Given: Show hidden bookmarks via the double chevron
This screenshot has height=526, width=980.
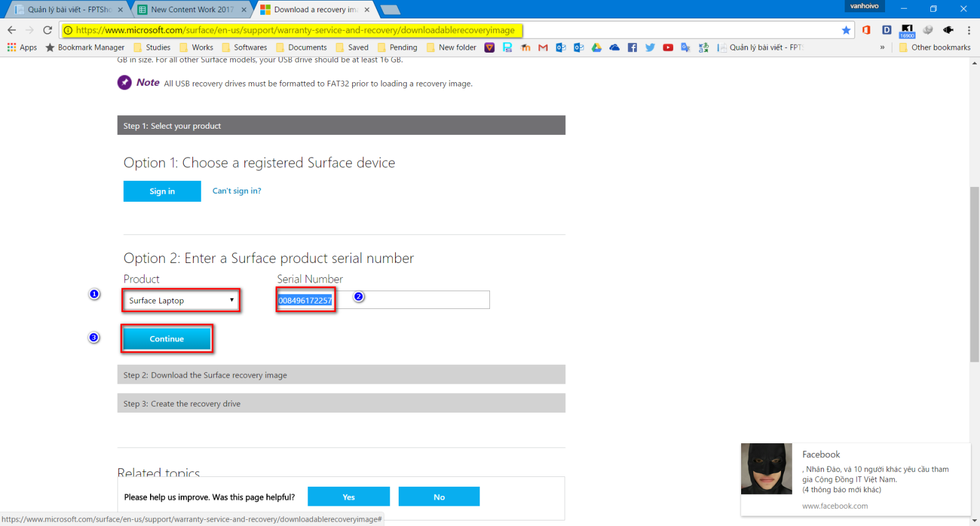Looking at the screenshot, I should 882,47.
